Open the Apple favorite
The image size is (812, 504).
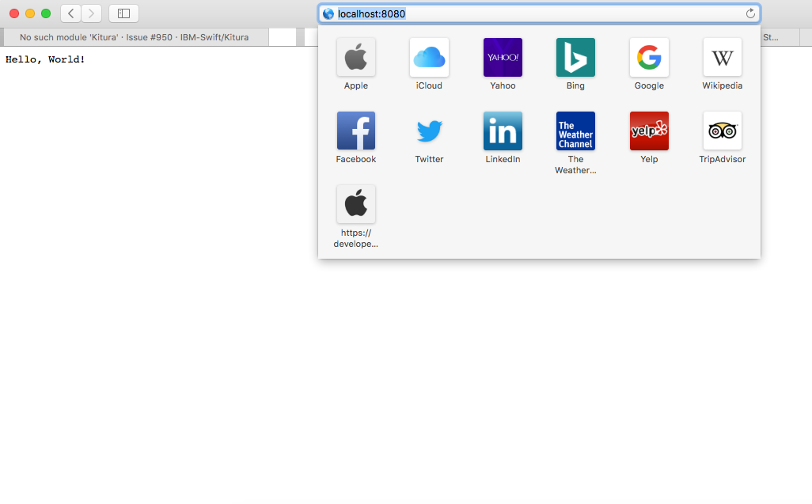coord(356,57)
